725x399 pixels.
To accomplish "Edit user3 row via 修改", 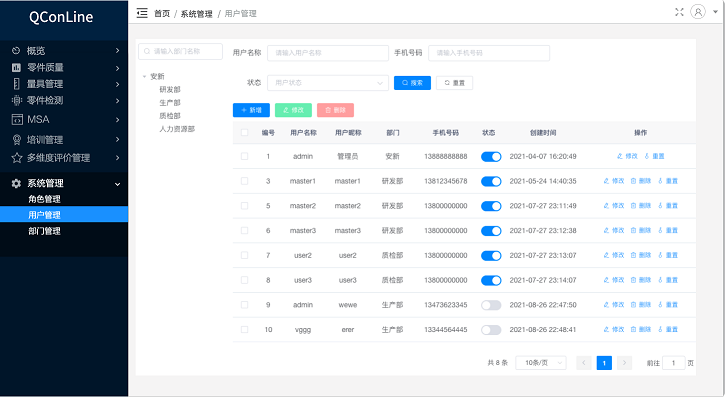I will tap(614, 280).
